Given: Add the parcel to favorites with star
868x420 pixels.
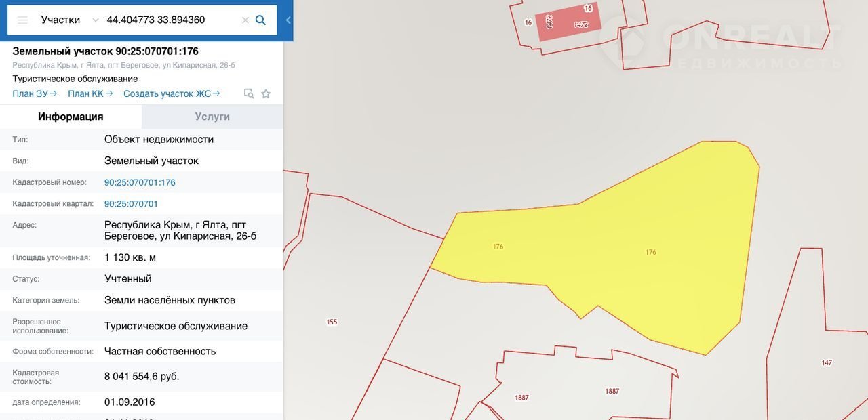Looking at the screenshot, I should [x=266, y=94].
